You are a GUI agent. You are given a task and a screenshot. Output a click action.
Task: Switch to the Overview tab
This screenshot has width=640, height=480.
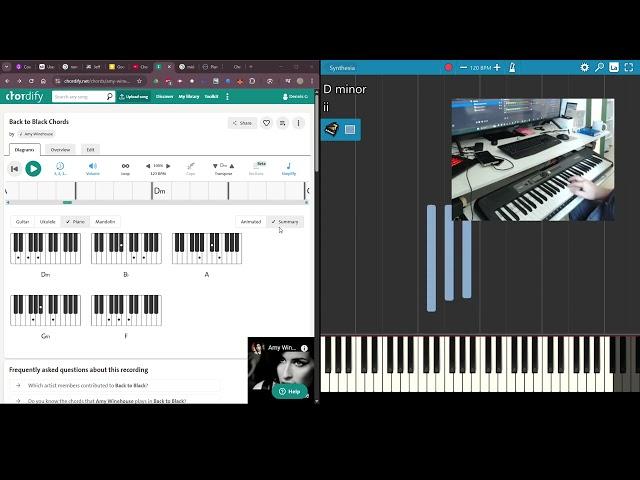coord(60,150)
